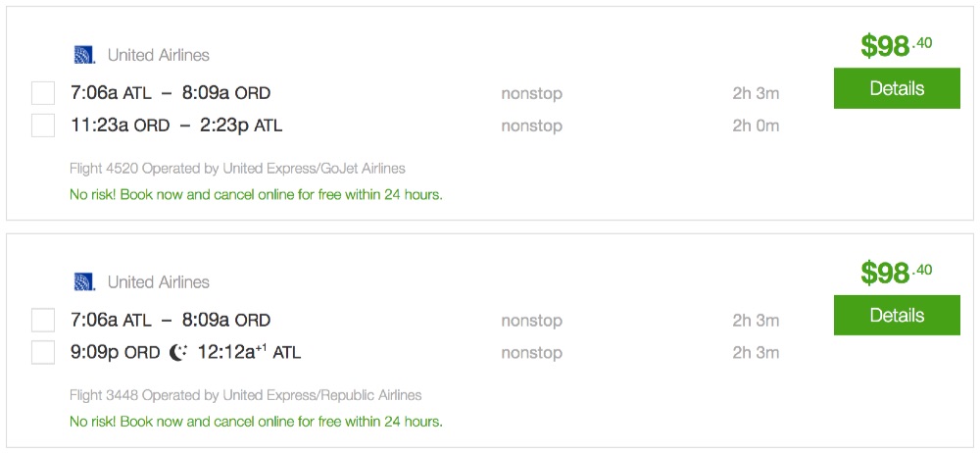980x453 pixels.
Task: Click the United Airlines logo in first flight card
Action: [84, 55]
